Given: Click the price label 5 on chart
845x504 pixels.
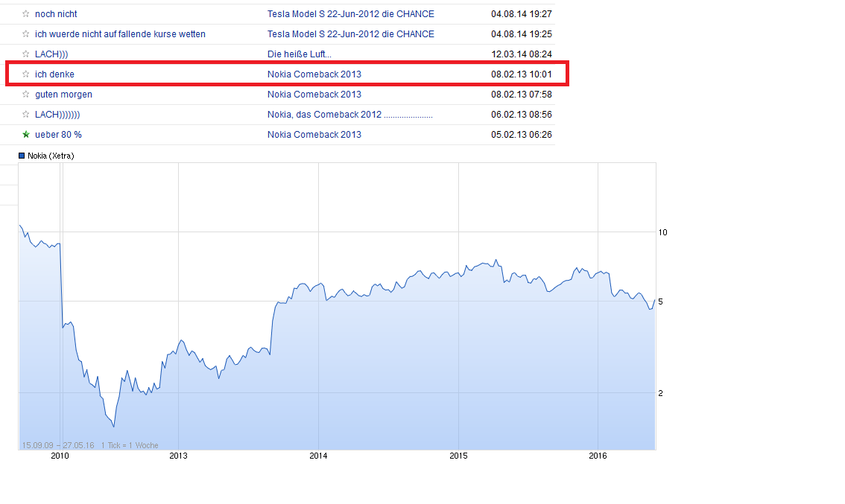Looking at the screenshot, I should [x=661, y=302].
